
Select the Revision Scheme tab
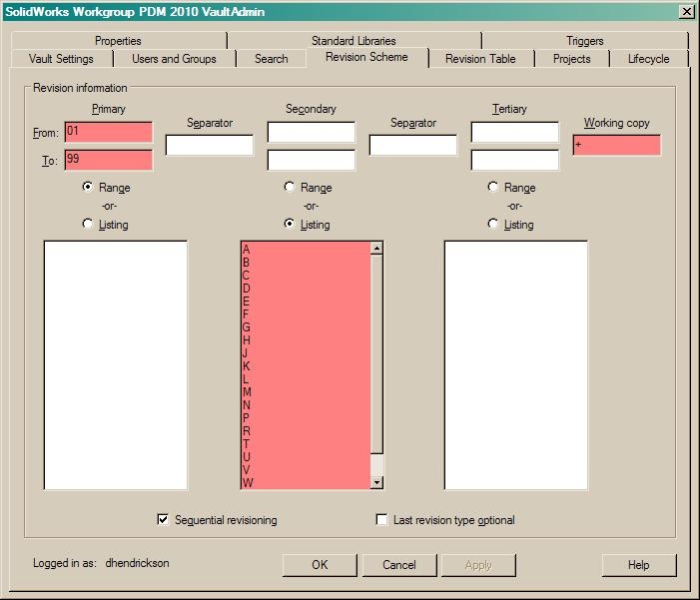[x=366, y=57]
